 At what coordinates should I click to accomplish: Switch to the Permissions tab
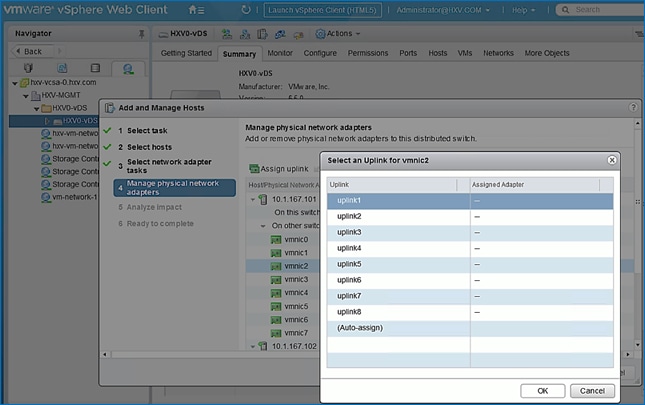click(368, 53)
